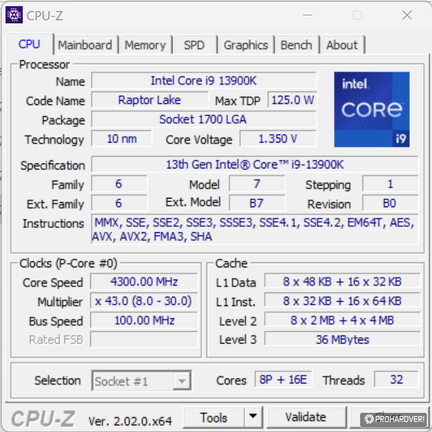Select the CPU tab
The image size is (432, 432).
pos(29,44)
